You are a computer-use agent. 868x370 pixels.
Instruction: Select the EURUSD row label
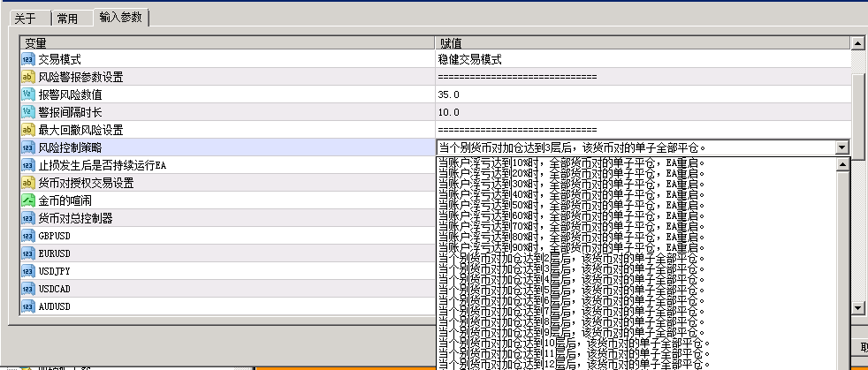[54, 253]
